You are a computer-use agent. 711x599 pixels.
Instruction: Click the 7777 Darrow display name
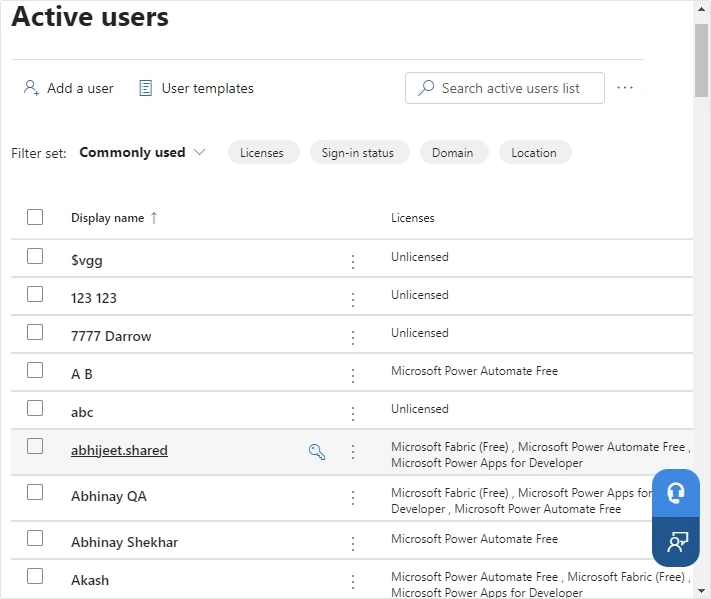(x=111, y=336)
